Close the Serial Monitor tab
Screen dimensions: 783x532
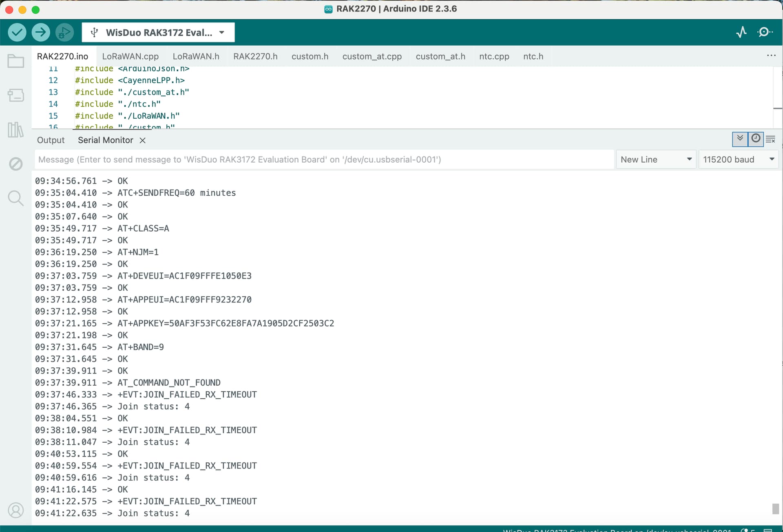pos(142,140)
